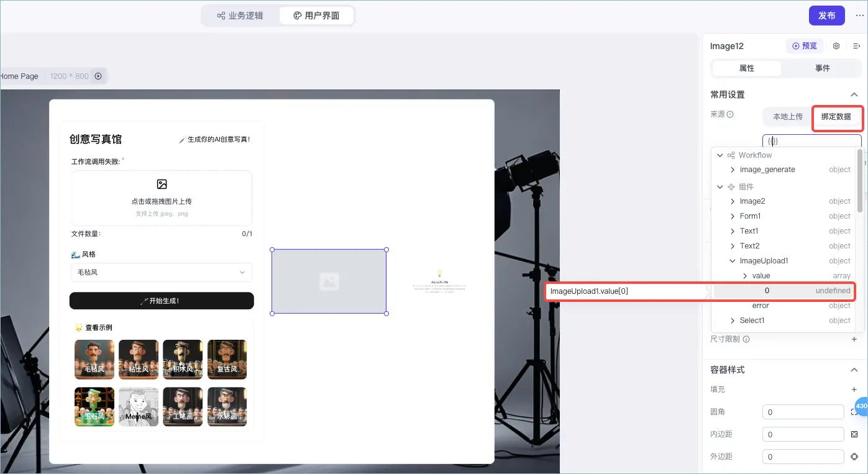
Task: Click the info icon next to 来源
Action: pyautogui.click(x=731, y=114)
